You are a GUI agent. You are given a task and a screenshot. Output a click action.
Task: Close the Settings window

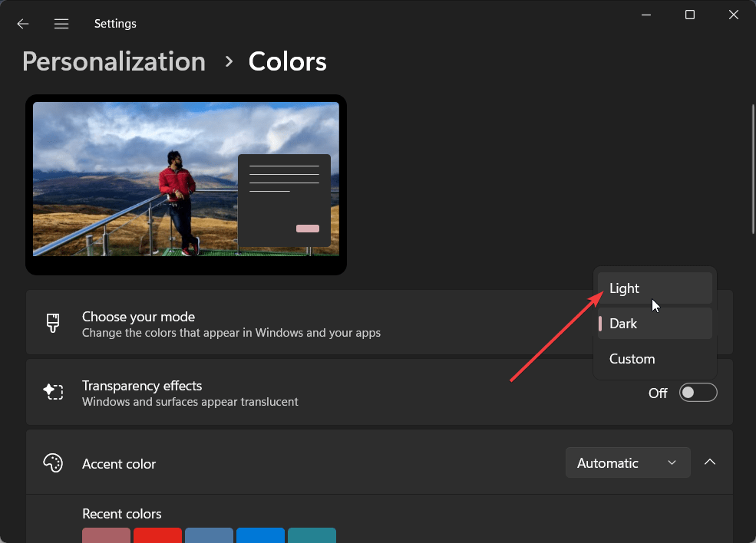(x=733, y=15)
